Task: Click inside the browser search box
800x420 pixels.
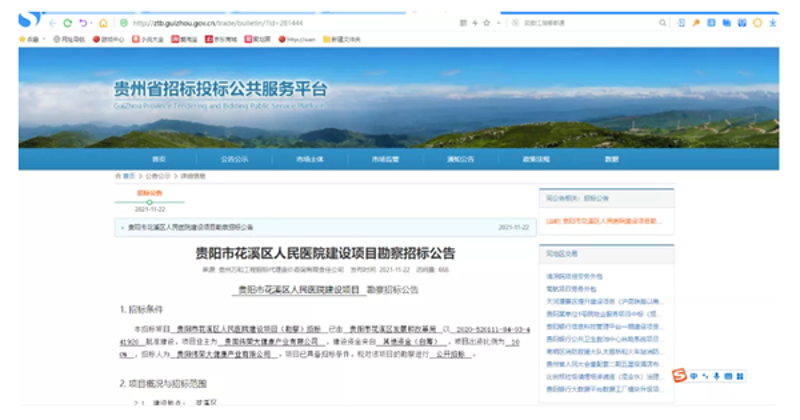Action: [587, 23]
